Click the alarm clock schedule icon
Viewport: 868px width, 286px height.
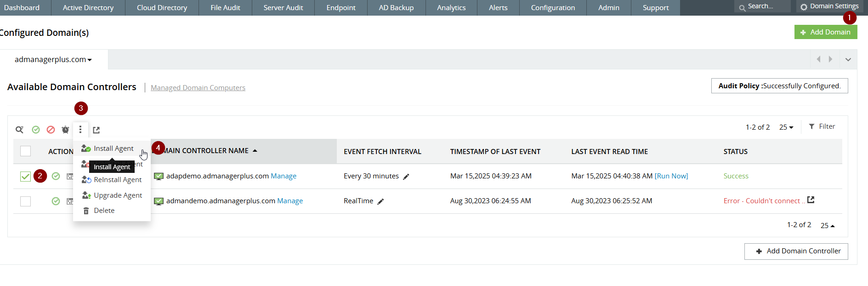pyautogui.click(x=65, y=130)
